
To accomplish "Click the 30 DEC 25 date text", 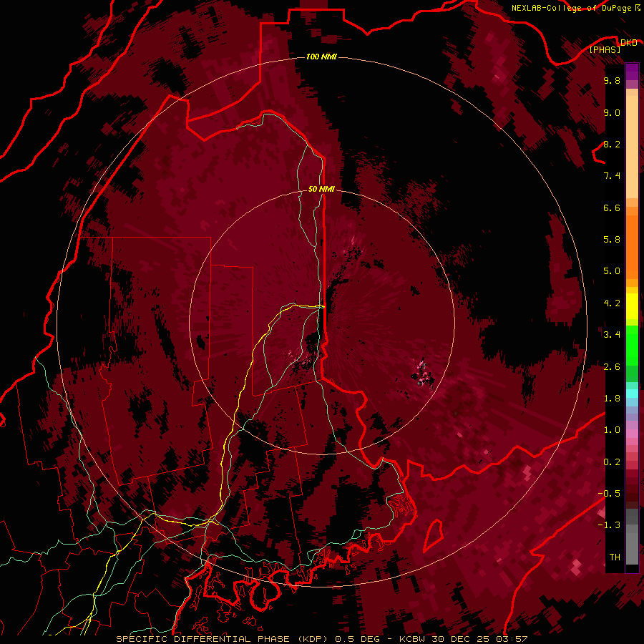I will 459,639.
